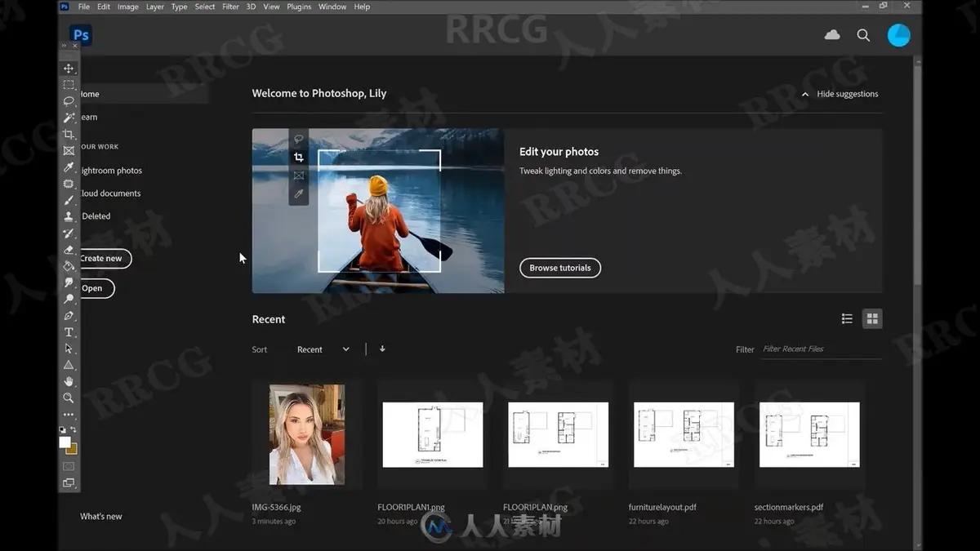Screen dimensions: 980x551
Task: Select the Rectangular Marquee tool
Action: click(x=69, y=85)
